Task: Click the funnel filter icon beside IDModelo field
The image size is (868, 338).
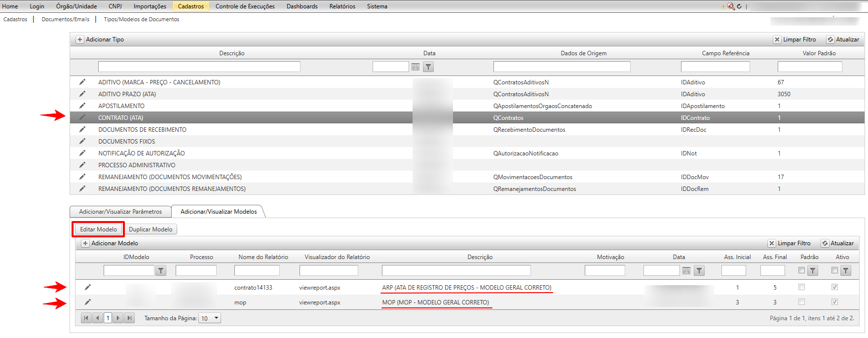Action: [161, 270]
